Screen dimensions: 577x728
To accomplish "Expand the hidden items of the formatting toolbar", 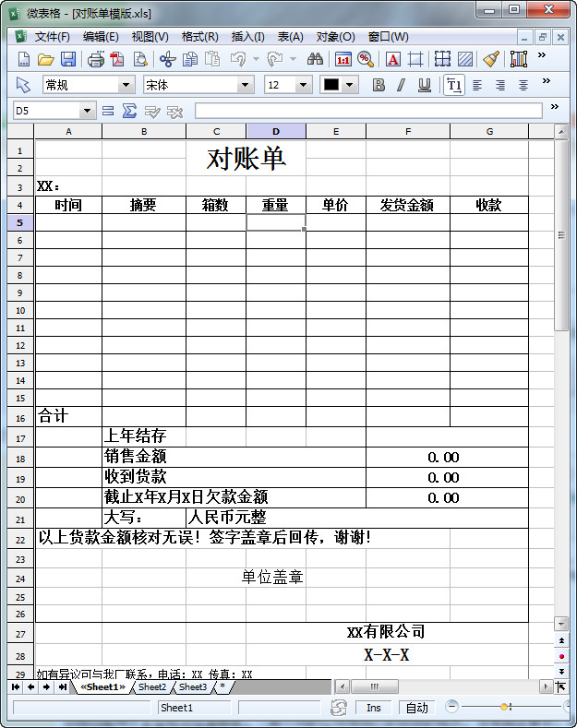I will tap(547, 81).
